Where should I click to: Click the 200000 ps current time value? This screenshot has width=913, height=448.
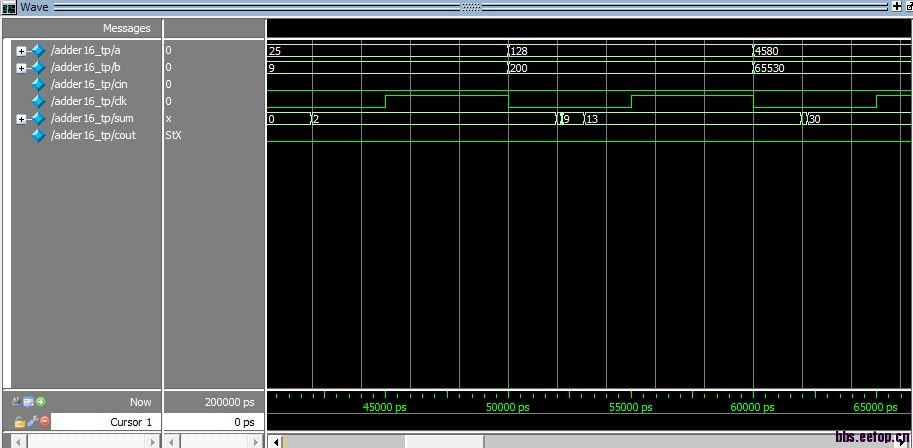pyautogui.click(x=229, y=402)
